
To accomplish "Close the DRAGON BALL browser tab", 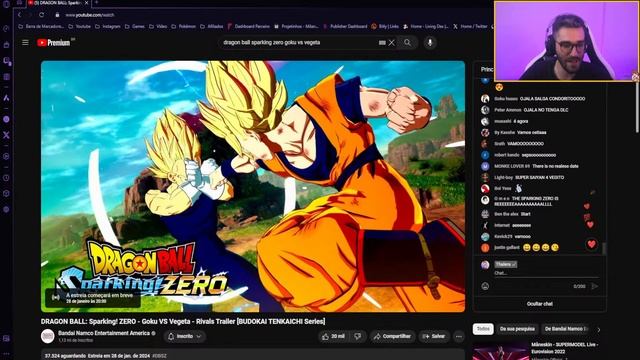I will 87,3.
